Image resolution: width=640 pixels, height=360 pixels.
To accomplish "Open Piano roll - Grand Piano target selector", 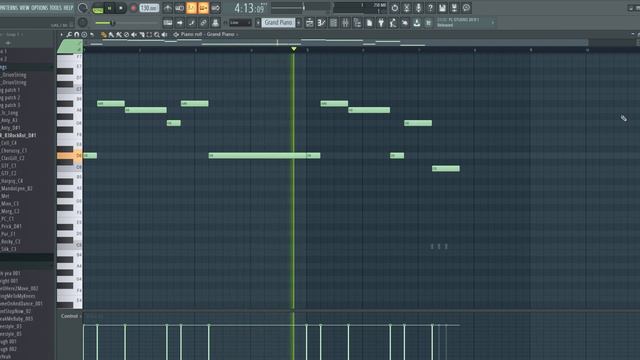I will [207, 34].
